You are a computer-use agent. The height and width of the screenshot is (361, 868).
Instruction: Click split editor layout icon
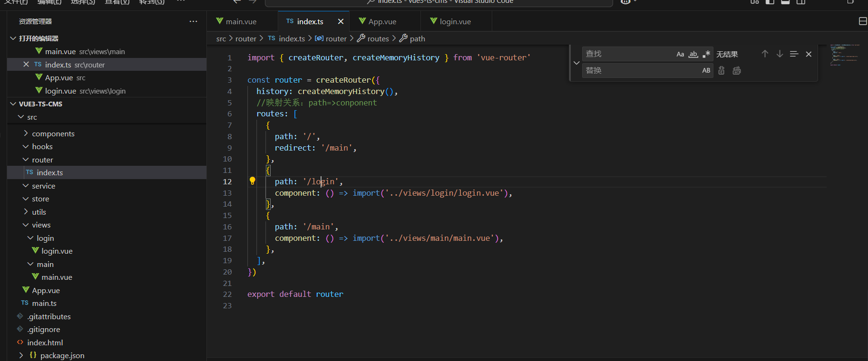(862, 21)
